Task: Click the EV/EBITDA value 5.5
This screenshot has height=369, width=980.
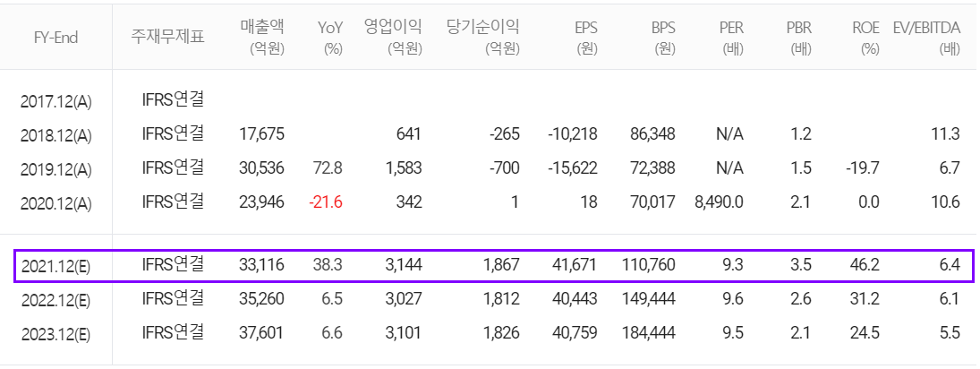Action: click(950, 332)
